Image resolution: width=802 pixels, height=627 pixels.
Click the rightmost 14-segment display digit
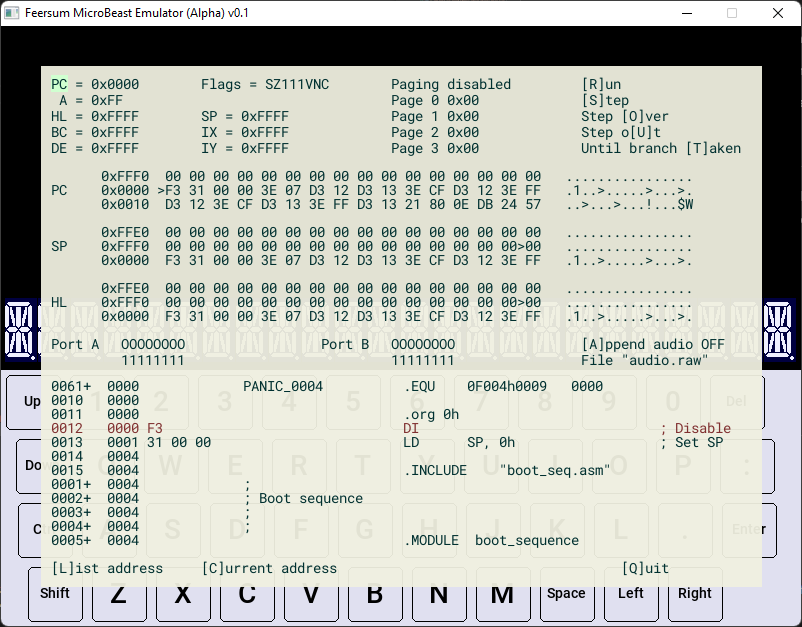[779, 330]
